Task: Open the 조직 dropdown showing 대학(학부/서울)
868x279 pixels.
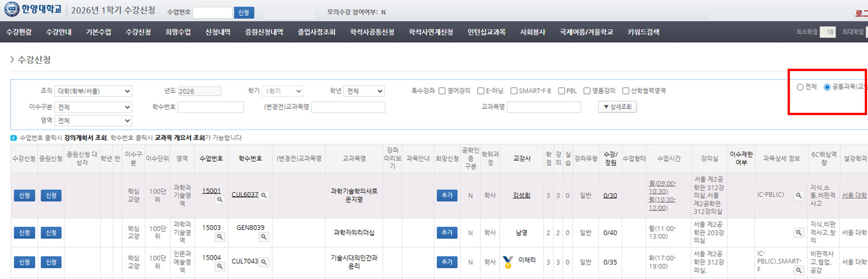Action: click(93, 91)
